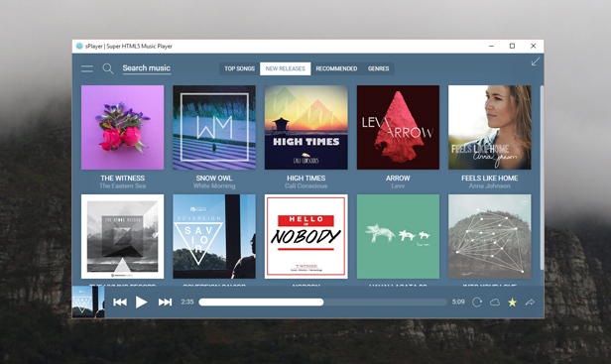Maximize the sPlayer window
Viewport: 611px width, 364px height.
(x=513, y=46)
